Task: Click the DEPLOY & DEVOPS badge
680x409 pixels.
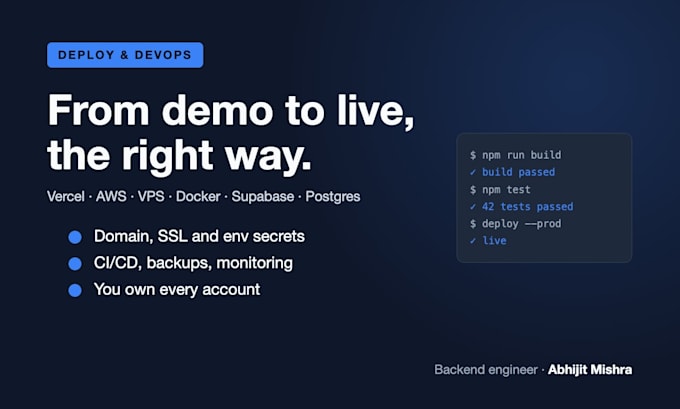Action: pos(125,55)
